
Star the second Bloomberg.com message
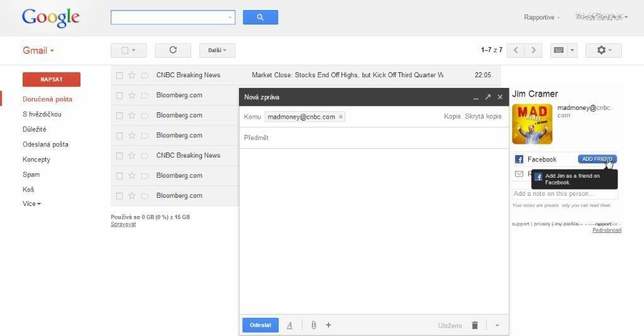(x=131, y=116)
